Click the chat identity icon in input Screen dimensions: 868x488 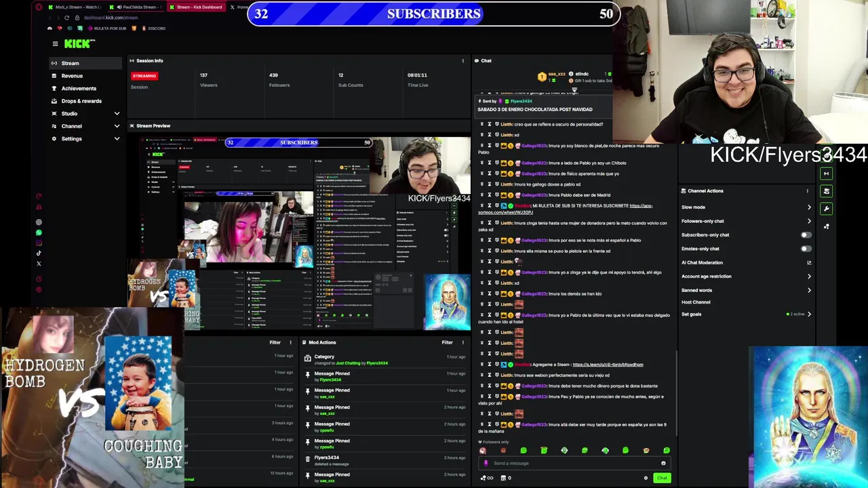point(486,463)
